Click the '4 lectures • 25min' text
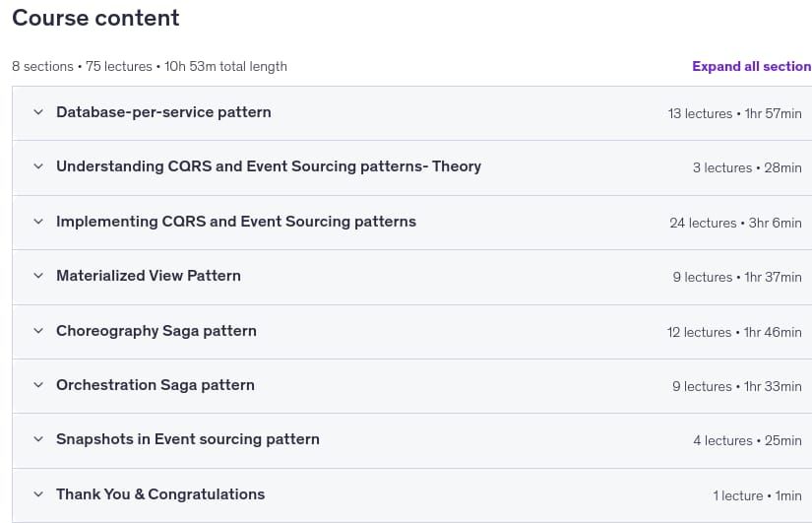 pyautogui.click(x=748, y=440)
